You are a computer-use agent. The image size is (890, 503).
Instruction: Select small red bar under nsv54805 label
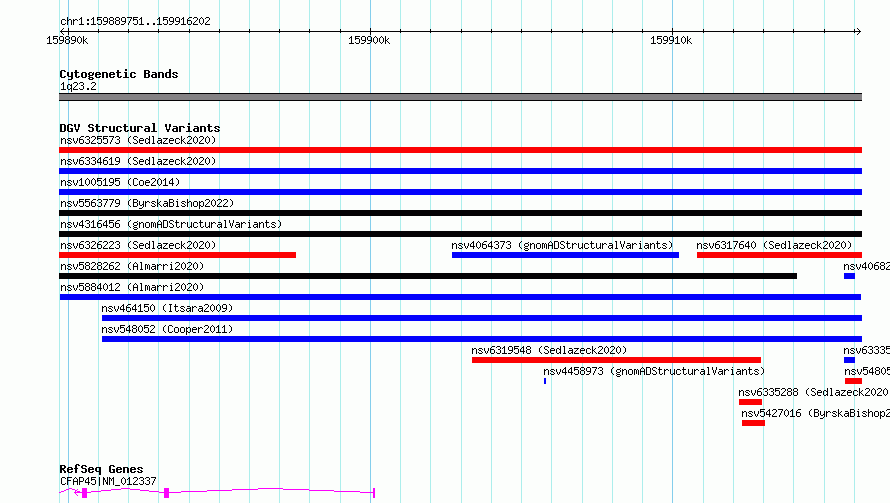click(853, 381)
